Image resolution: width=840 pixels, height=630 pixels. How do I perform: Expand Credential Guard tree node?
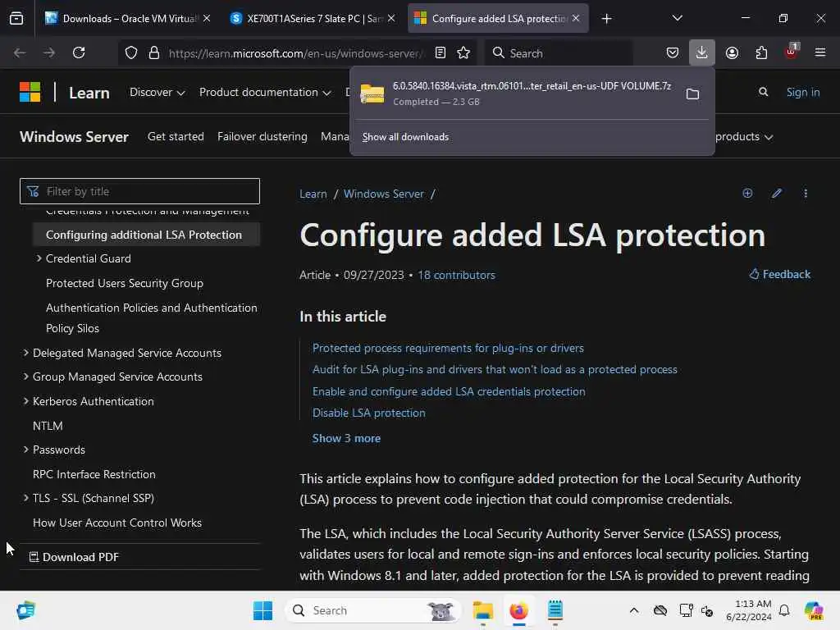pyautogui.click(x=39, y=258)
